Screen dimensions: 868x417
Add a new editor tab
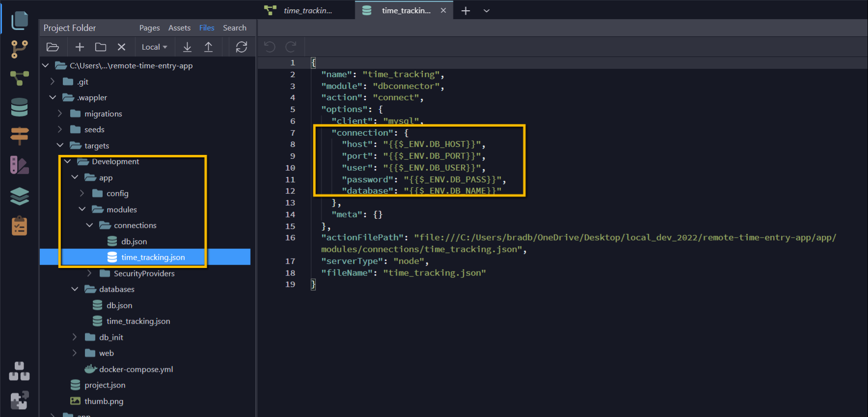click(466, 10)
